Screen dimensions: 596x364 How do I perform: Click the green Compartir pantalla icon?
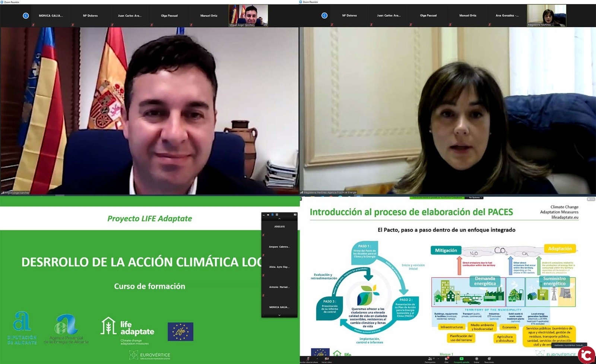(461, 359)
